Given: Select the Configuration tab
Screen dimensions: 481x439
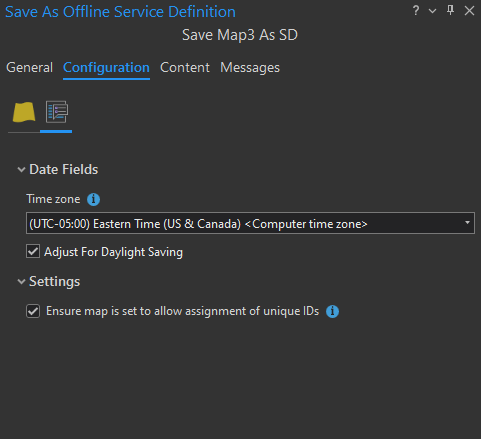Looking at the screenshot, I should 106,68.
